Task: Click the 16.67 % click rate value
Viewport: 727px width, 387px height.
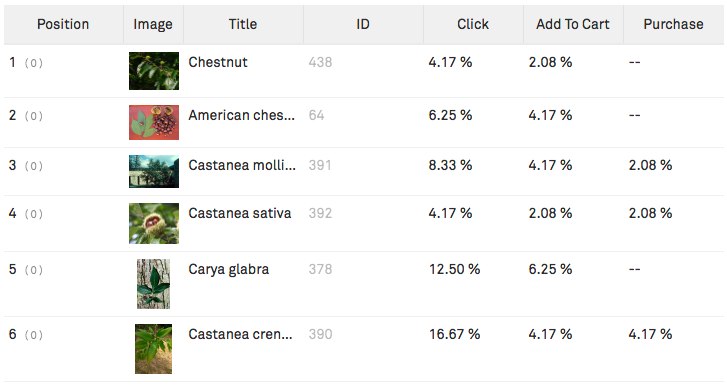Action: [x=454, y=334]
